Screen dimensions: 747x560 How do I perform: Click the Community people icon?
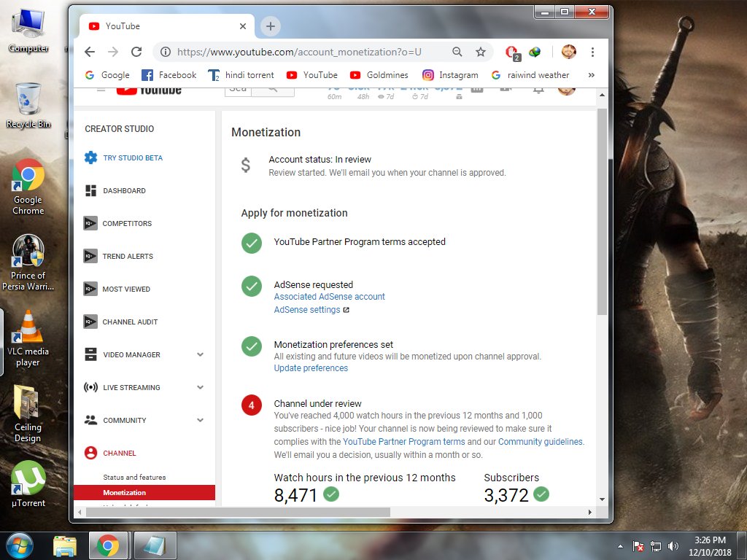click(x=90, y=420)
